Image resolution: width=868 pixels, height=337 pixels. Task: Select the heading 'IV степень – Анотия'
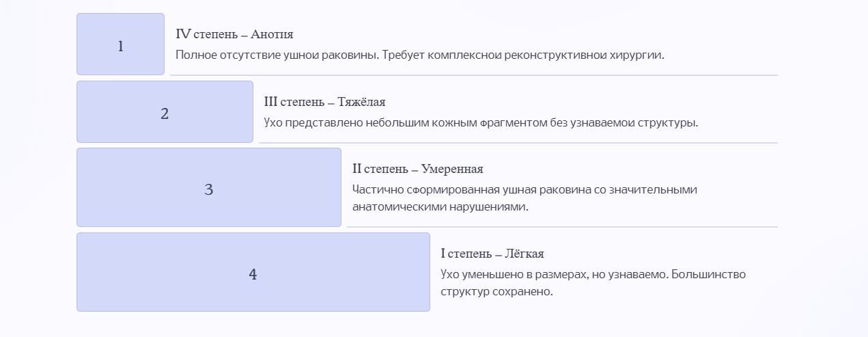point(234,34)
